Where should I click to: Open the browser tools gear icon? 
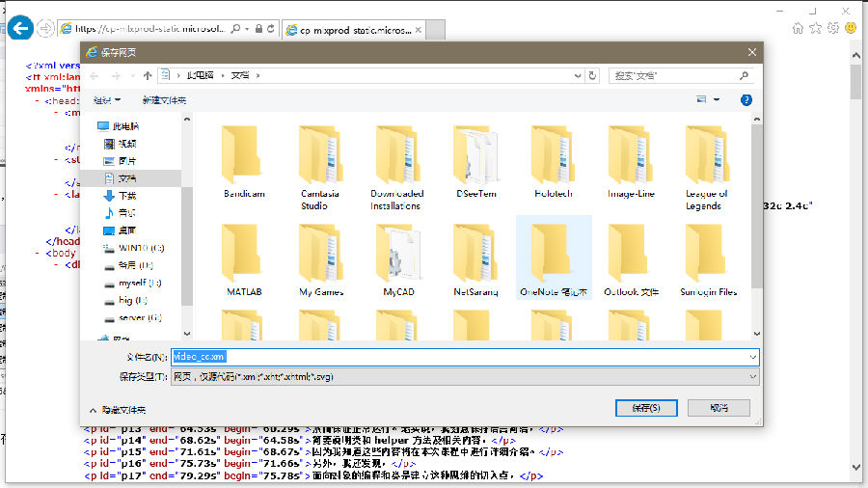(x=833, y=28)
